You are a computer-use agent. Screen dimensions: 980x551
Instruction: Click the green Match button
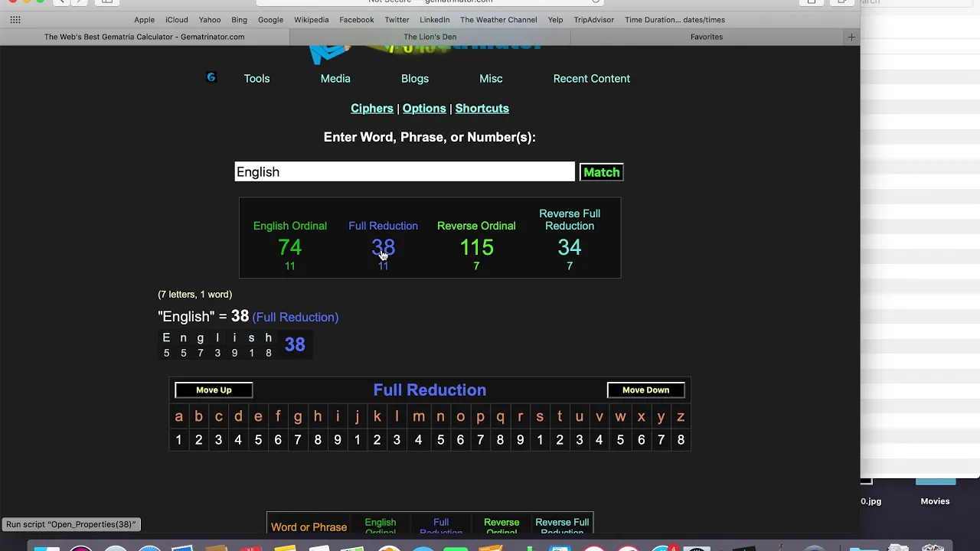click(602, 172)
